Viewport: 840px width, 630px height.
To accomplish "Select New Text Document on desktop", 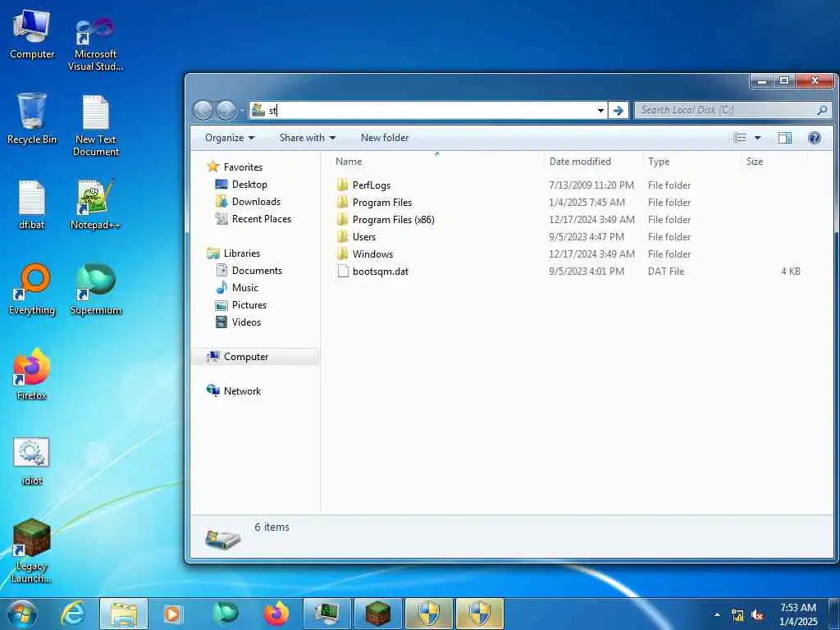I will (x=95, y=126).
